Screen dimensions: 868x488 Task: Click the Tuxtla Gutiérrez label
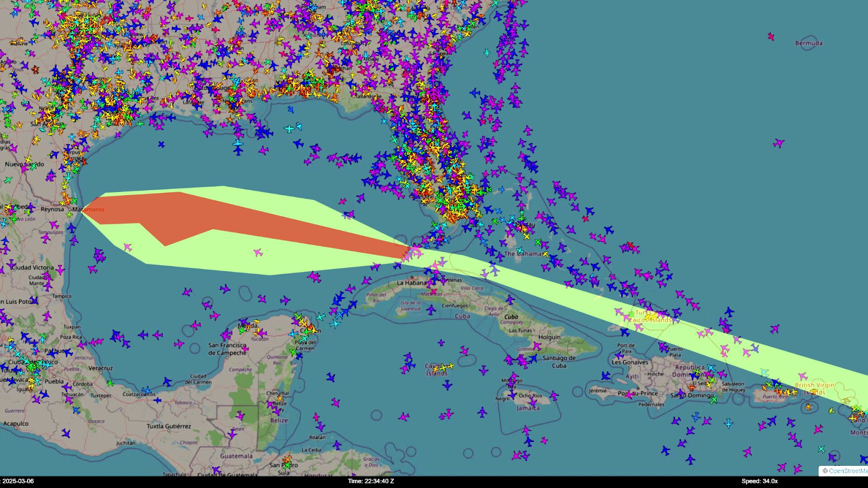[169, 426]
